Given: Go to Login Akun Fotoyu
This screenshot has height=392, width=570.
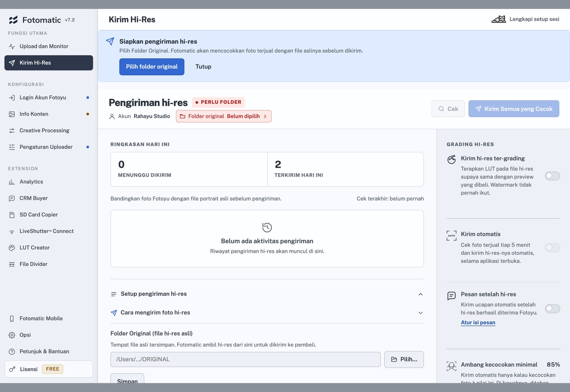Looking at the screenshot, I should (49, 98).
